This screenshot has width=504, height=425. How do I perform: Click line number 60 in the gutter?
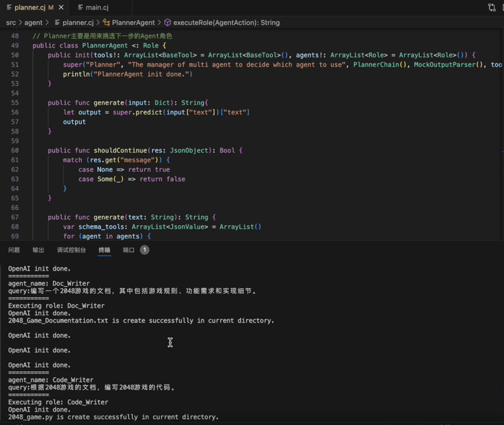coord(15,150)
